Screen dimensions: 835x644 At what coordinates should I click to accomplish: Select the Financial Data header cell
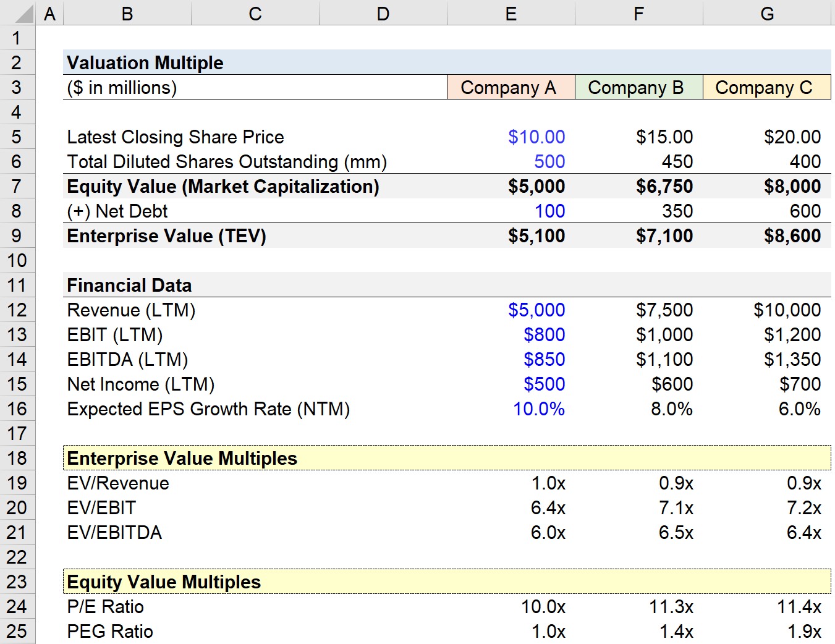pyautogui.click(x=130, y=285)
